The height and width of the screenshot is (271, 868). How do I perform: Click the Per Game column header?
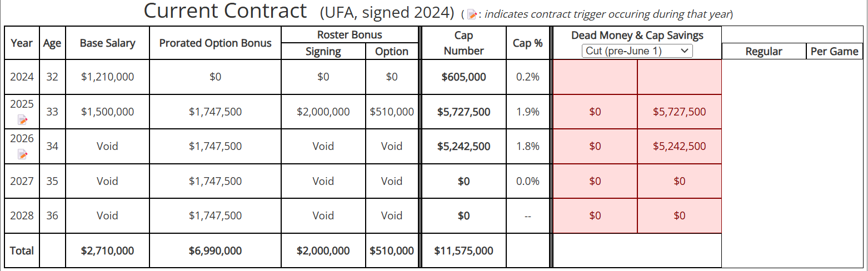click(x=834, y=52)
